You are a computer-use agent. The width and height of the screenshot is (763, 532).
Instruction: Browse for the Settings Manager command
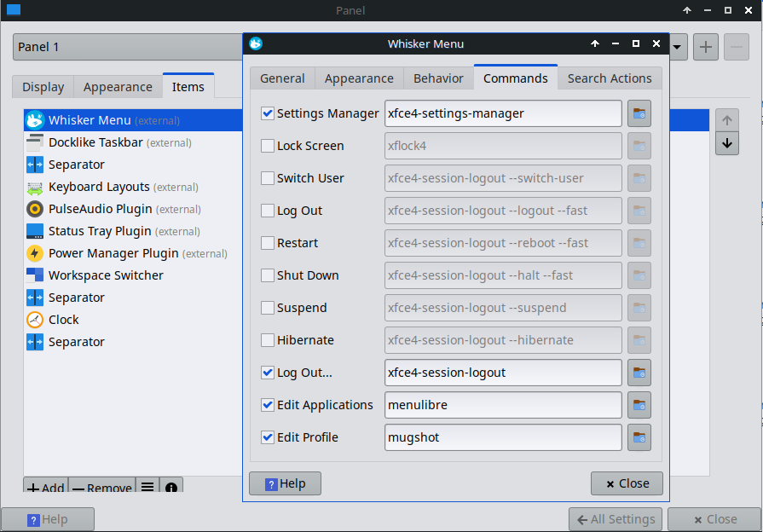[x=639, y=113]
